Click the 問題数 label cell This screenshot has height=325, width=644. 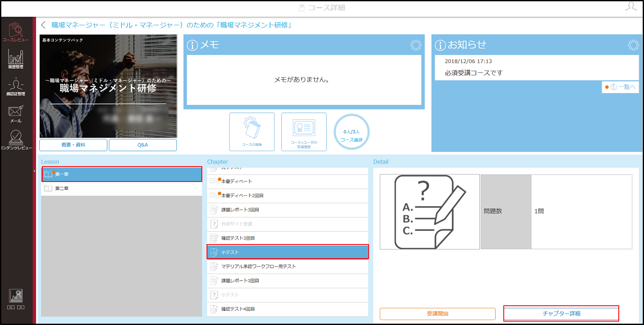[506, 212]
